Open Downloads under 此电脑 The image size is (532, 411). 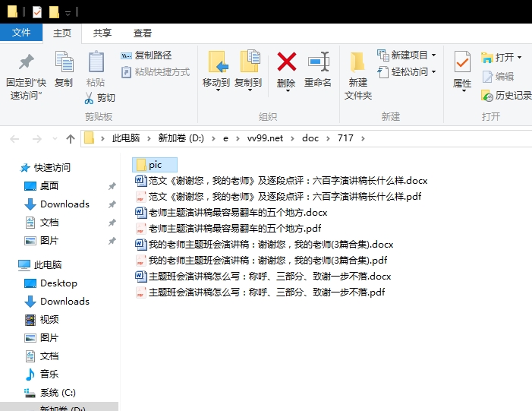(57, 302)
